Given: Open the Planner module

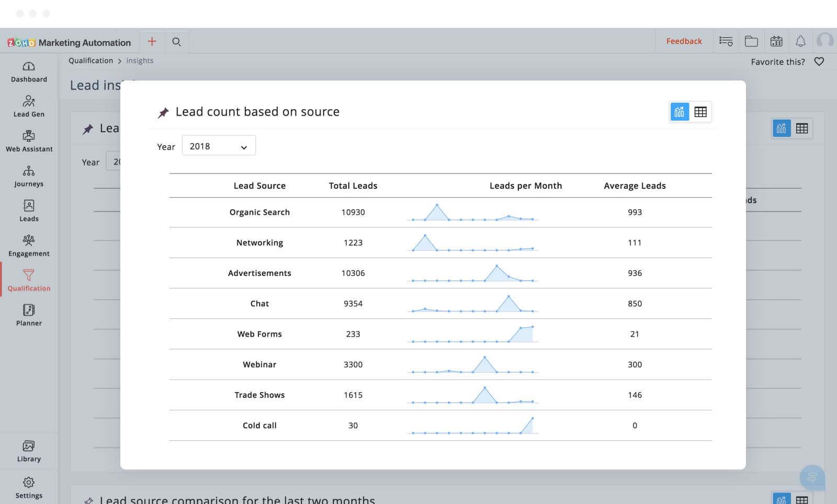Looking at the screenshot, I should point(29,315).
